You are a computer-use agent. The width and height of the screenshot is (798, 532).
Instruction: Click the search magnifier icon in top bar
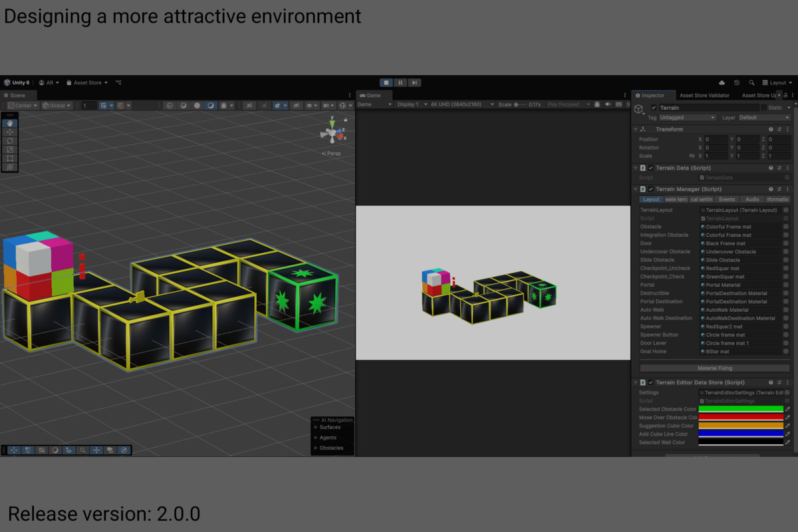[751, 83]
